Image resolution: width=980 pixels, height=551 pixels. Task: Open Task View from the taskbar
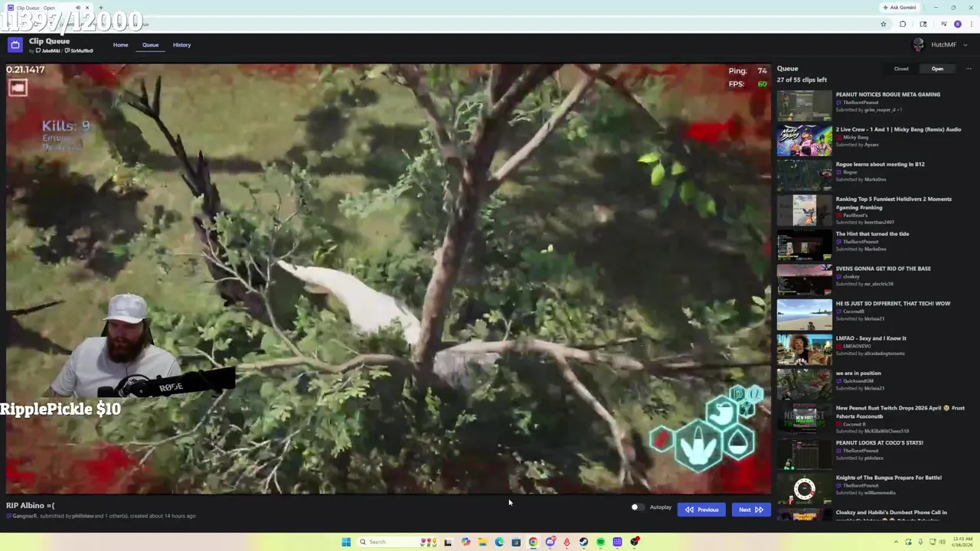tap(448, 542)
